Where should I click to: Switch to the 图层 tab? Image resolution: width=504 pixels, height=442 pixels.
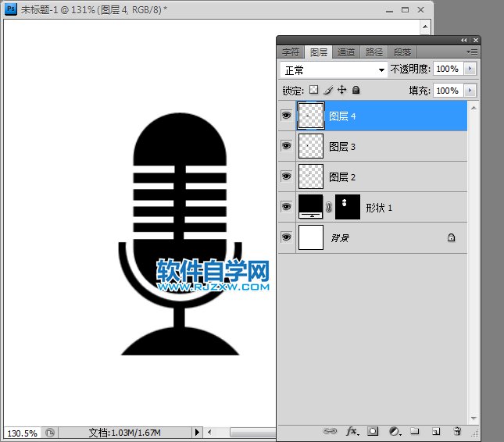(x=319, y=52)
